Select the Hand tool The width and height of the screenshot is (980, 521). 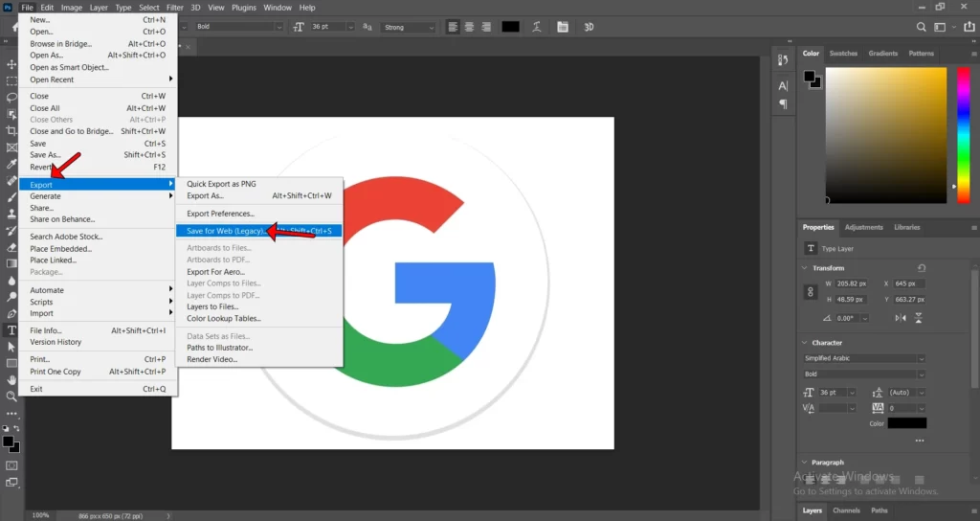pyautogui.click(x=11, y=379)
